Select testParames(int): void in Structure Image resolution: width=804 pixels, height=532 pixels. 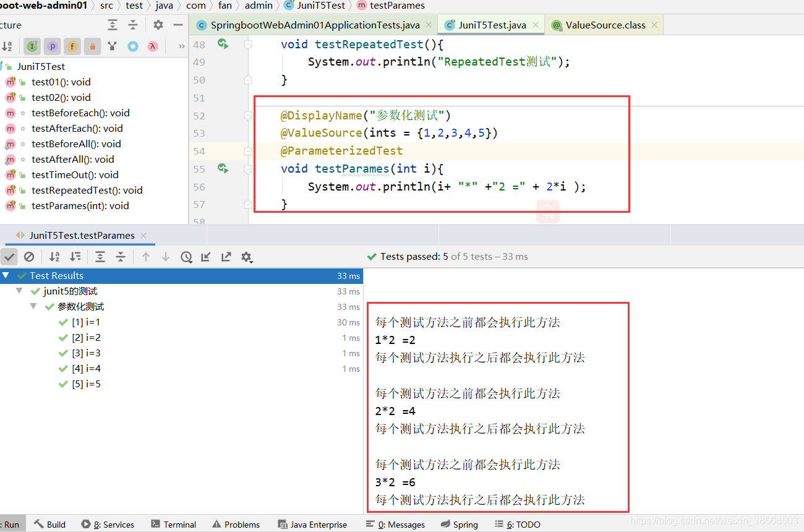[80, 205]
